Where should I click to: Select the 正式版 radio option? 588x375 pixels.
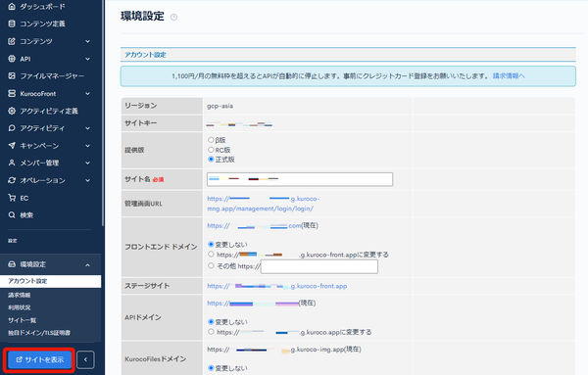coord(211,160)
